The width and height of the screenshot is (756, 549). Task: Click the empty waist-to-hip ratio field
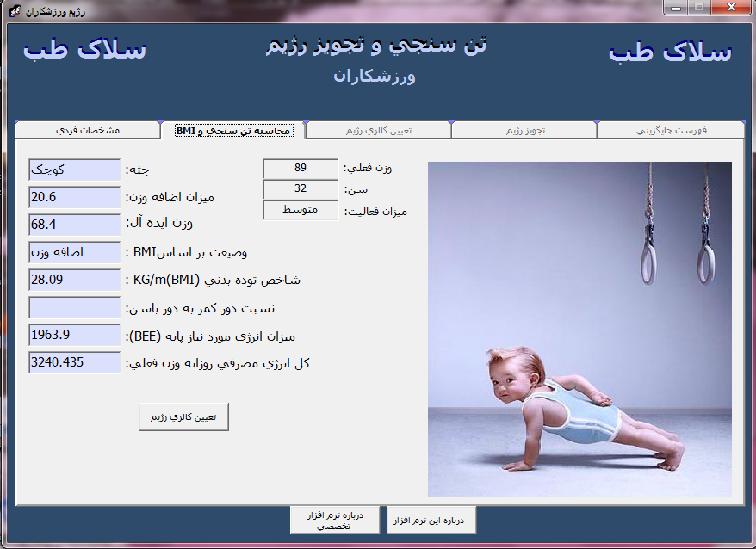[74, 307]
